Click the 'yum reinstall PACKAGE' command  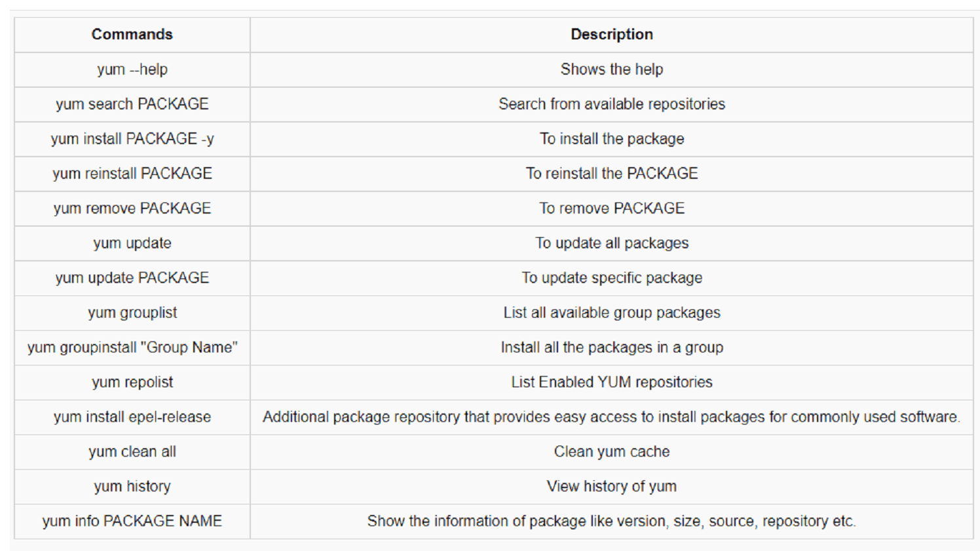132,174
